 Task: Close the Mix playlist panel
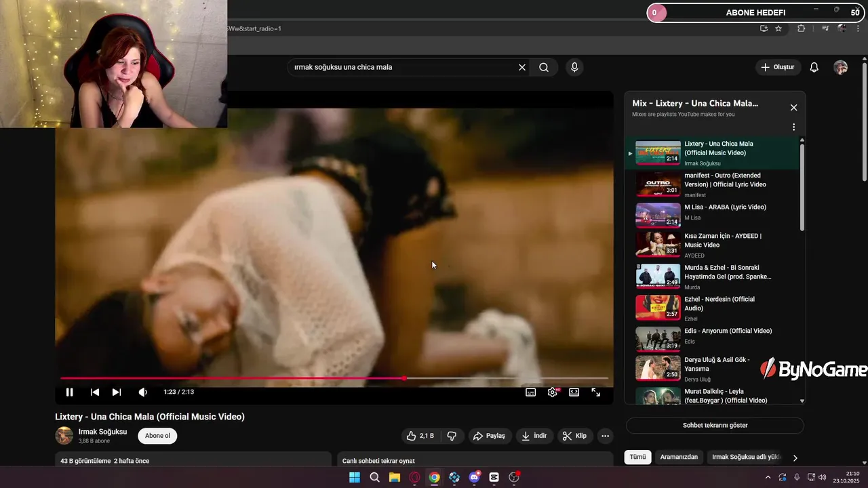793,107
